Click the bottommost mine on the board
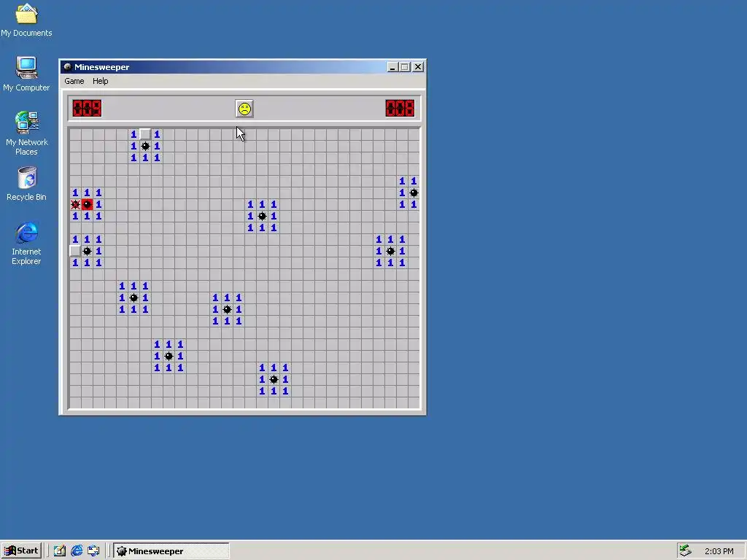Image resolution: width=747 pixels, height=560 pixels. click(274, 379)
